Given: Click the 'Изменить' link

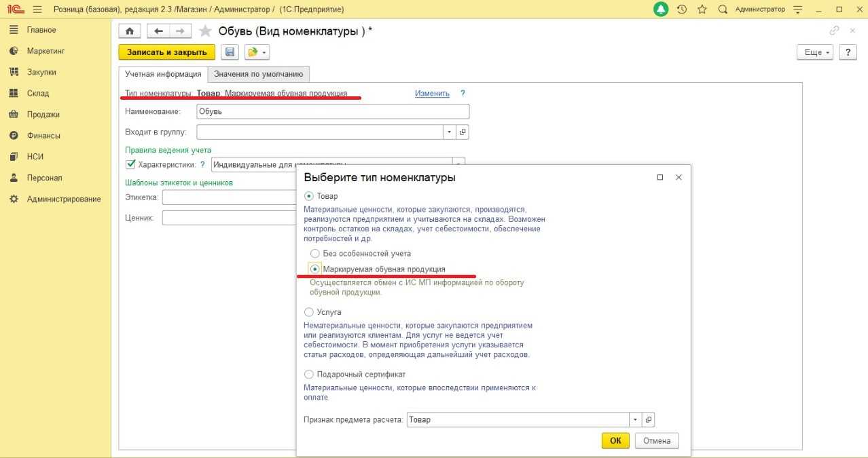Looking at the screenshot, I should pos(432,94).
